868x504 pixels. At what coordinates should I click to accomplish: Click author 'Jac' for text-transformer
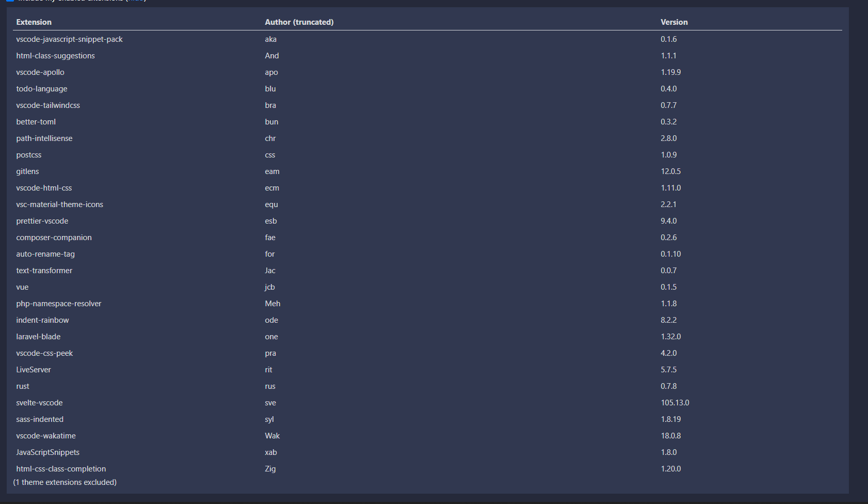pyautogui.click(x=270, y=271)
